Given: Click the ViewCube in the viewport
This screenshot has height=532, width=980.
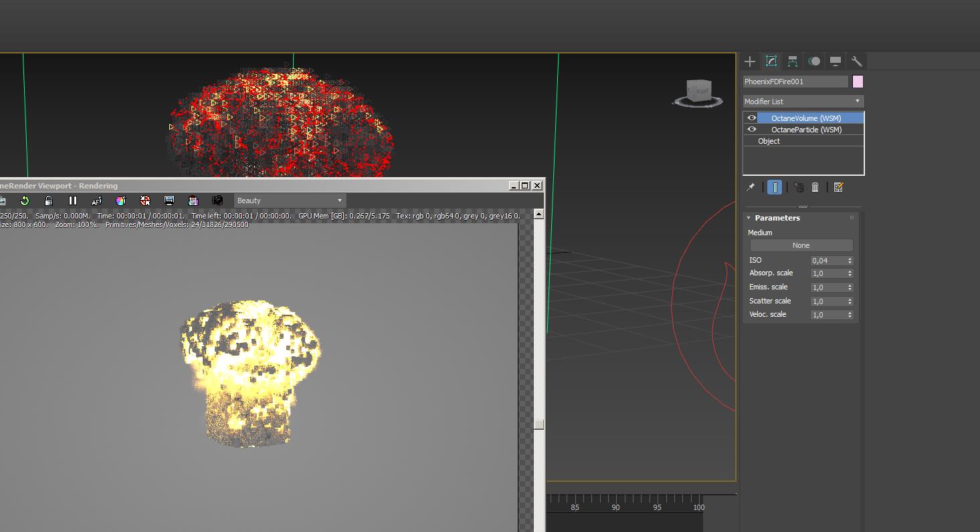Looking at the screenshot, I should 698,92.
